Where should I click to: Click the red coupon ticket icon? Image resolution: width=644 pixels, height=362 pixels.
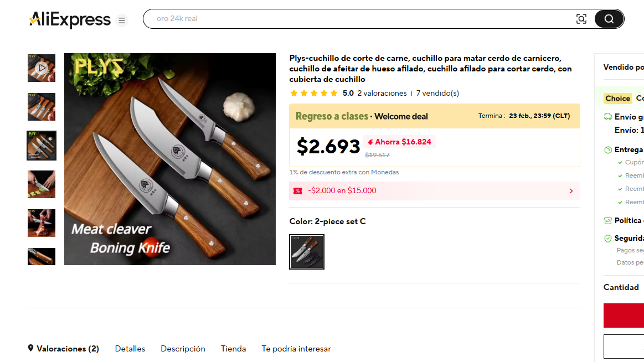(x=298, y=191)
